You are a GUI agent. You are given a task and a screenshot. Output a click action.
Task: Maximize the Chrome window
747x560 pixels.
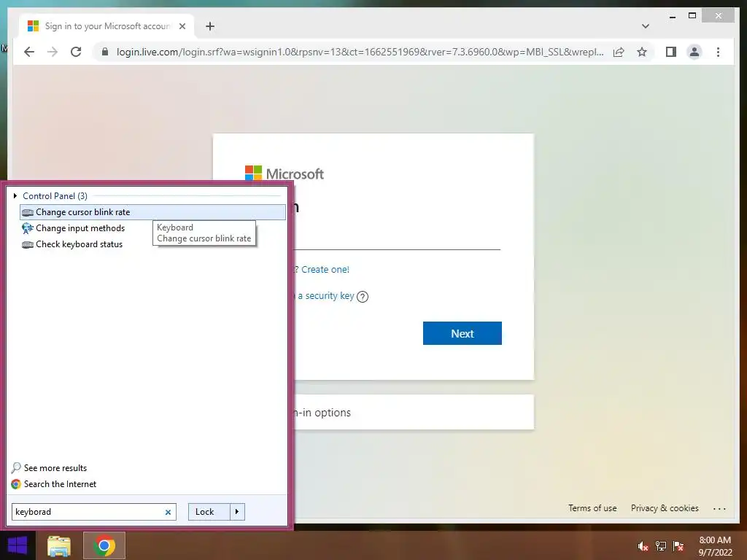click(x=692, y=16)
